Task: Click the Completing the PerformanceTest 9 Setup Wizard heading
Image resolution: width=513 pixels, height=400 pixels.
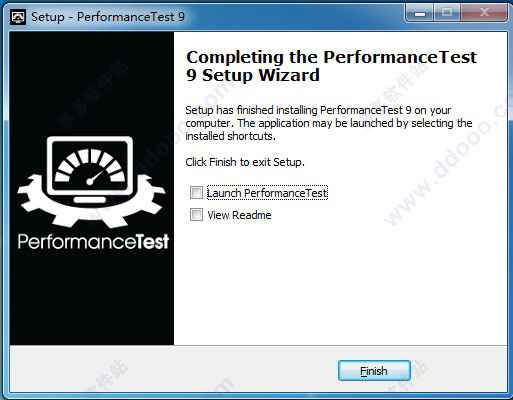Action: tap(331, 66)
